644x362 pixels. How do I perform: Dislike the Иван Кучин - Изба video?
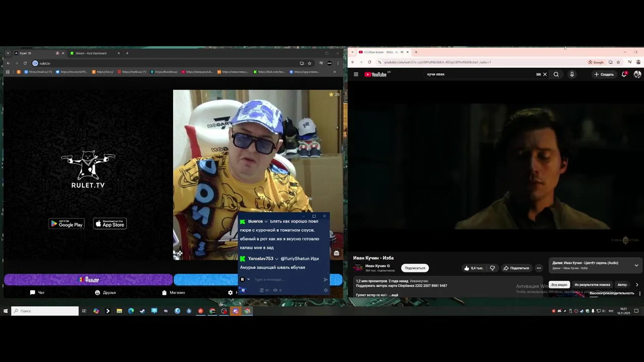[493, 268]
